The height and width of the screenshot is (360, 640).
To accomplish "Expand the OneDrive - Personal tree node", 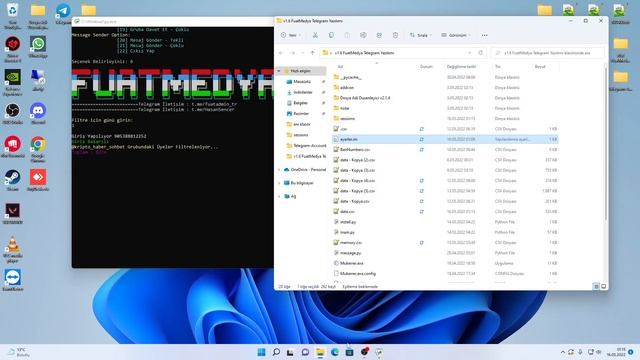I will (279, 169).
